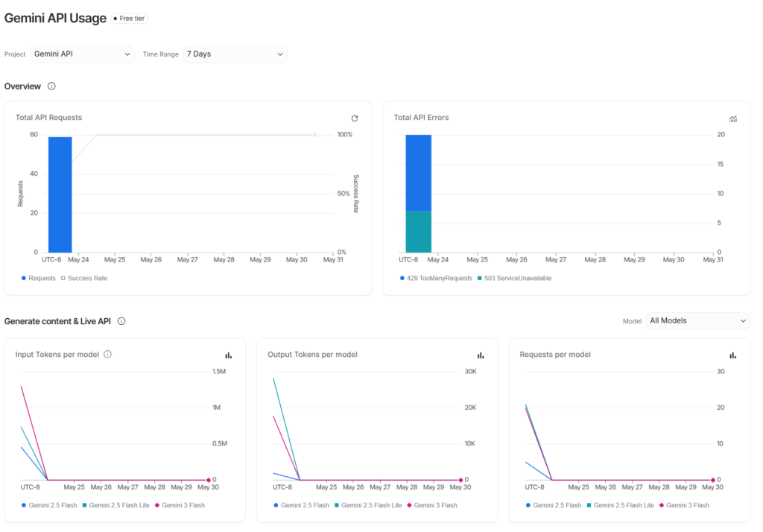763x532 pixels.
Task: Toggle Success Rate series in legend
Action: (x=84, y=279)
